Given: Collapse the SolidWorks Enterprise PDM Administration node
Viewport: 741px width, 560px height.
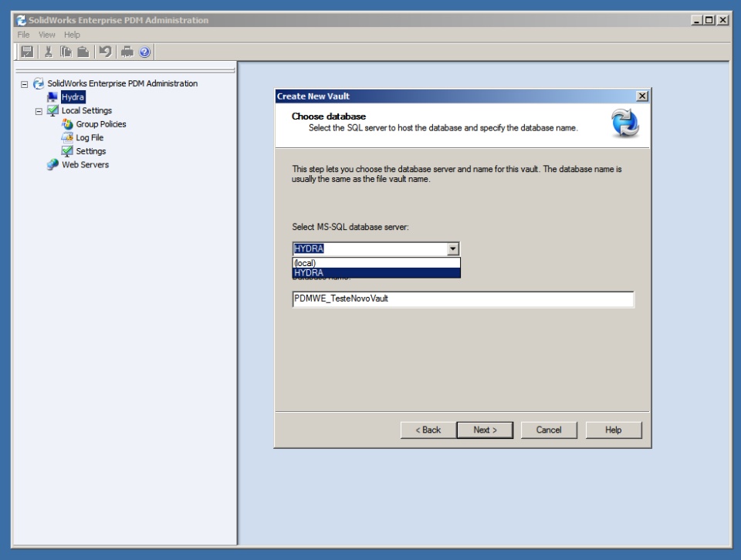Looking at the screenshot, I should pyautogui.click(x=24, y=84).
